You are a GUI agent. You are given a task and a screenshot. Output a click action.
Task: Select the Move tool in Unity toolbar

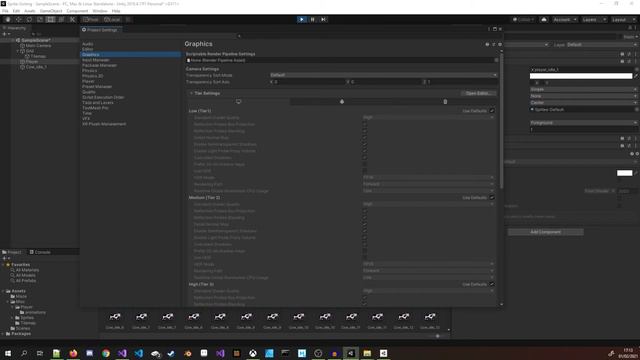pyautogui.click(x=18, y=19)
